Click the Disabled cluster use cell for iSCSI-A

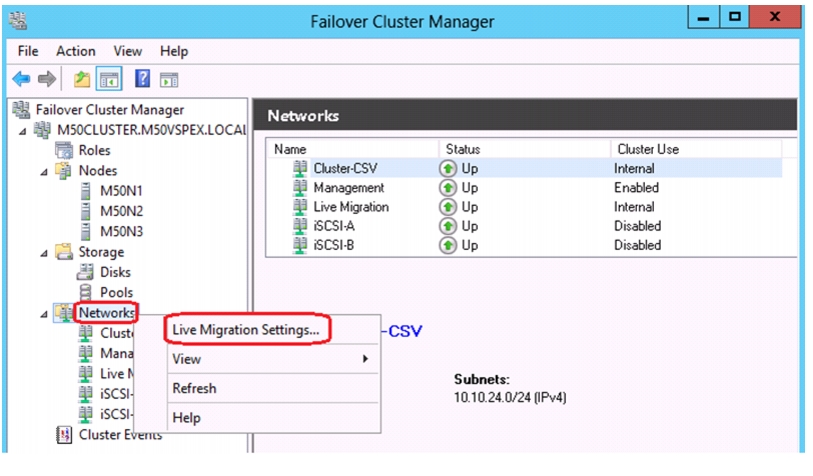coord(637,226)
